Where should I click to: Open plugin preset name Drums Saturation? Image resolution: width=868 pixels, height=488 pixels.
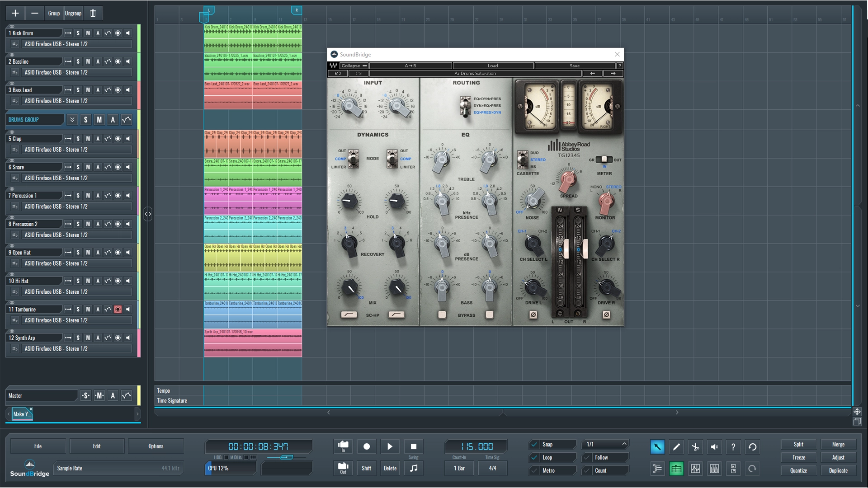(x=475, y=73)
